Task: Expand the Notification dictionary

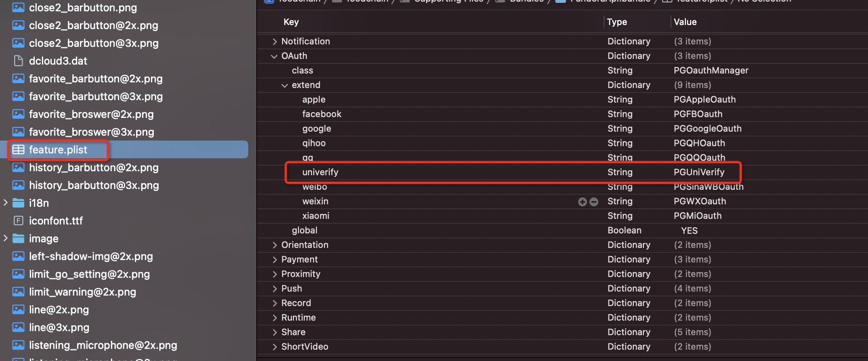Action: click(275, 42)
